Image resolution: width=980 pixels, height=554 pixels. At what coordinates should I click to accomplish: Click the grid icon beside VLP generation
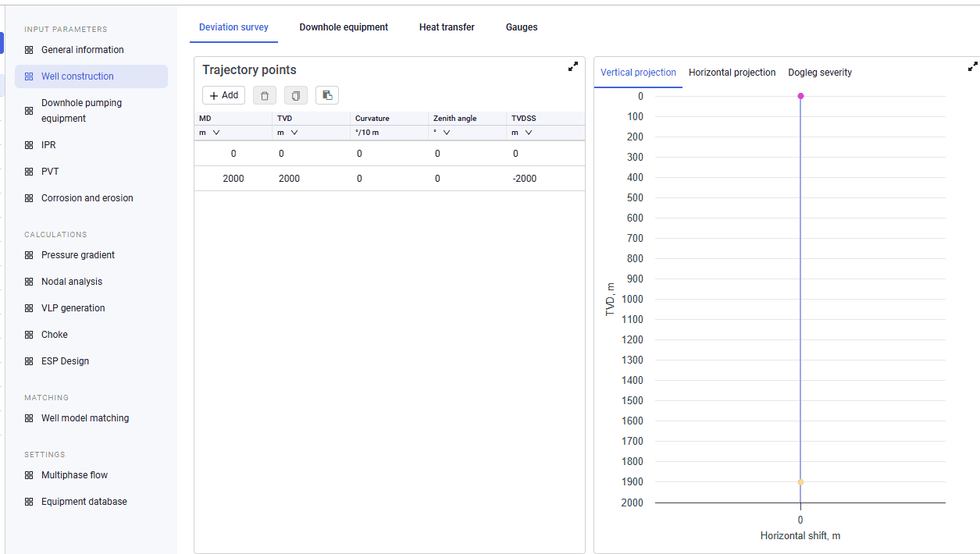point(29,308)
